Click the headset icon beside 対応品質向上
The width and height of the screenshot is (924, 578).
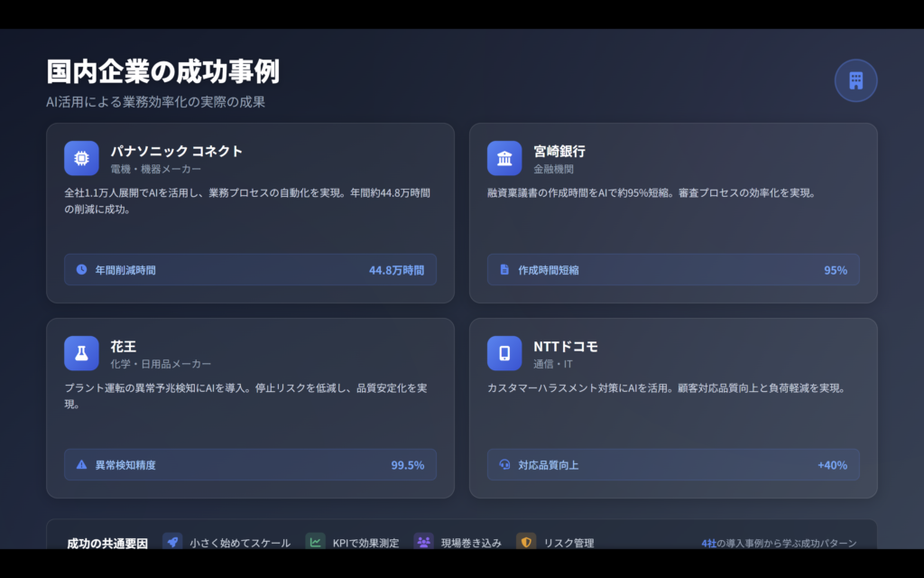point(504,465)
